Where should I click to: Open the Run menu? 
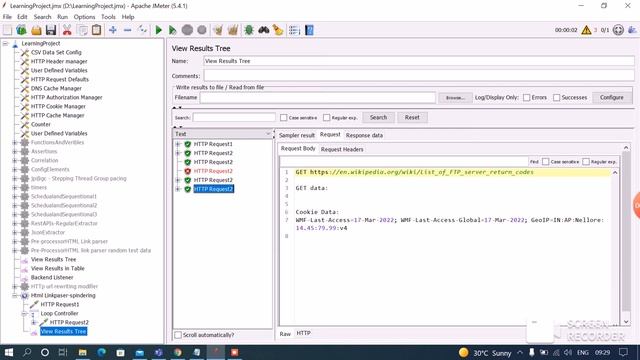coord(62,17)
